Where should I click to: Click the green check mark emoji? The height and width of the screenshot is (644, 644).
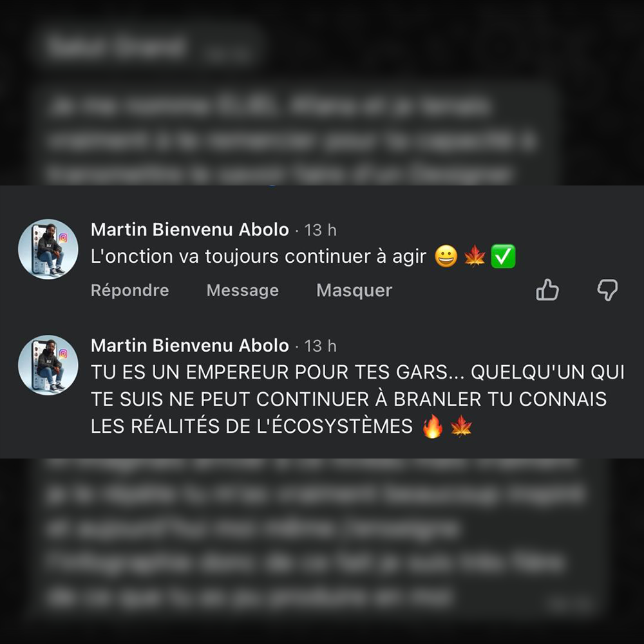(x=503, y=256)
